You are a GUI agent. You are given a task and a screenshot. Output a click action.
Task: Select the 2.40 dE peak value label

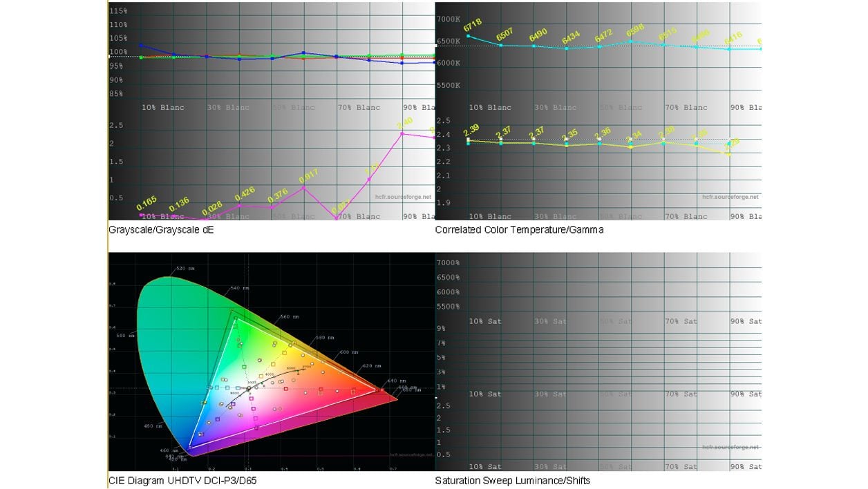(404, 122)
